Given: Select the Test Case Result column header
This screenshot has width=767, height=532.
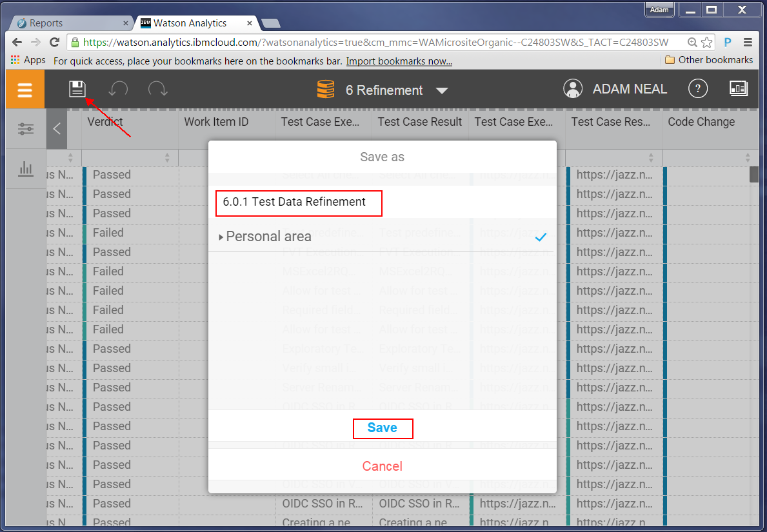Looking at the screenshot, I should click(420, 123).
